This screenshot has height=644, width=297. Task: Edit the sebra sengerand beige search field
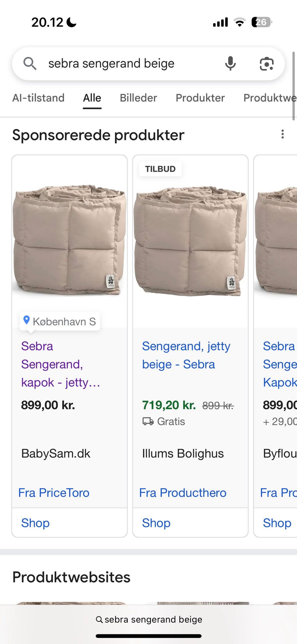point(124,64)
